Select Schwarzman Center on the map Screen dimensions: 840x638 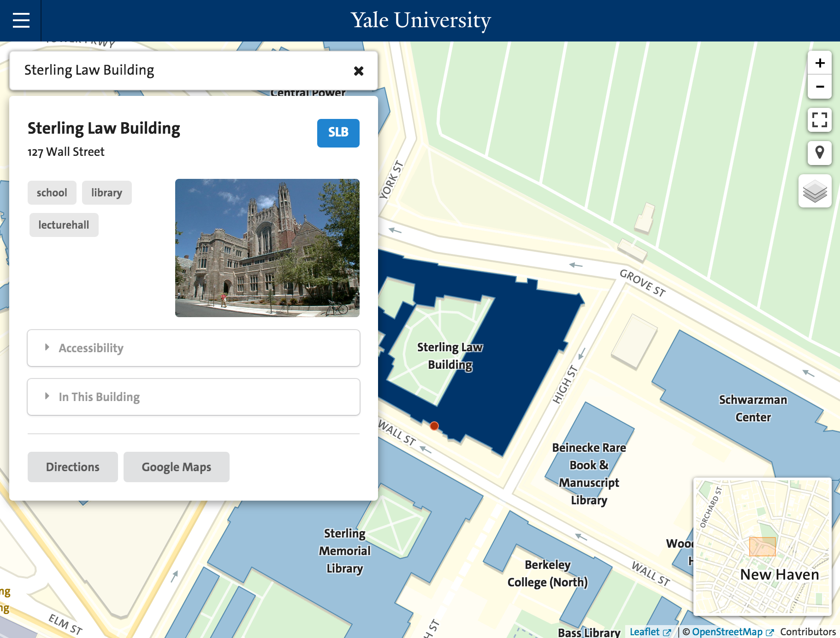pyautogui.click(x=753, y=408)
